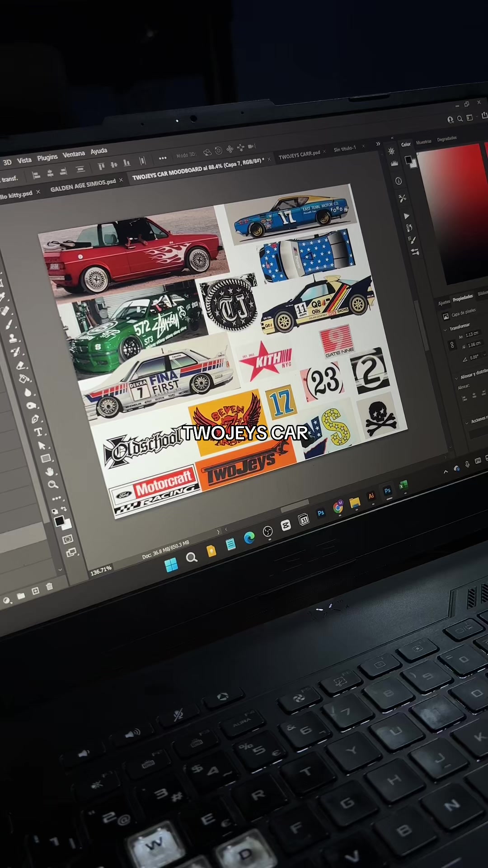Switch to GALDEN AGE SIMIOS.psd tab
This screenshot has width=488, height=868.
pyautogui.click(x=83, y=185)
